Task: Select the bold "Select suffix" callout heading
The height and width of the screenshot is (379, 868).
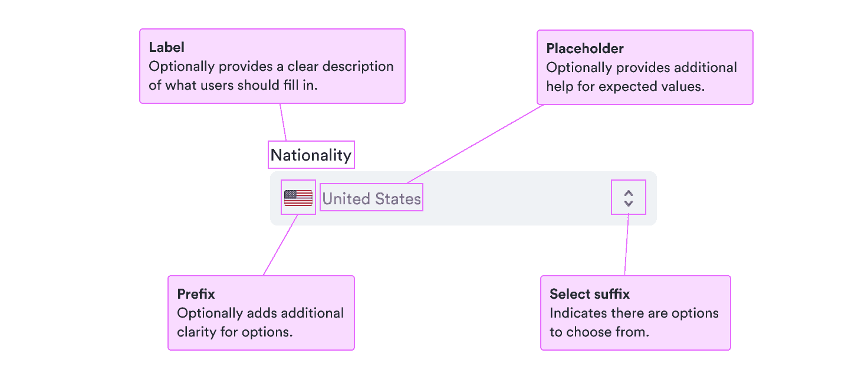Action: tap(590, 294)
